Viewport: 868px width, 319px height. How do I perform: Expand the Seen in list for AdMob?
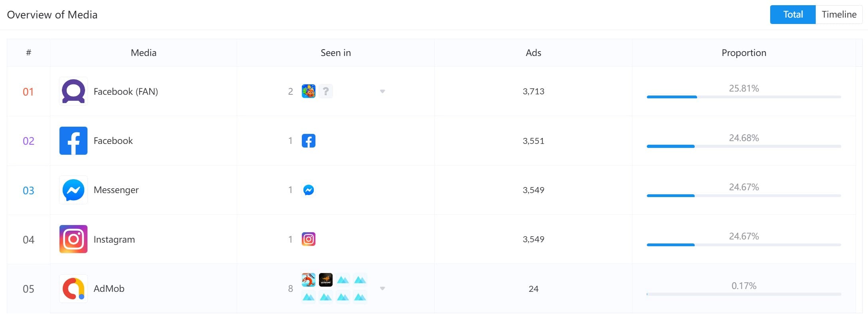point(382,289)
